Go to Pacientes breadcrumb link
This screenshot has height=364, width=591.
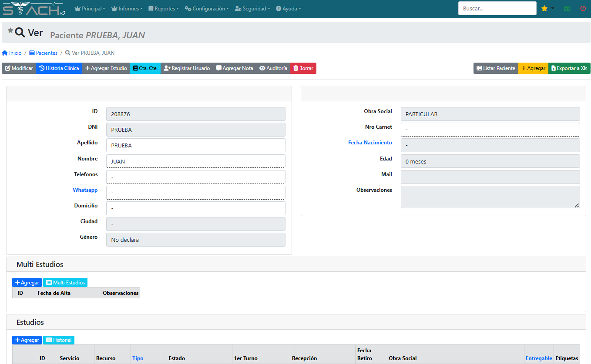[44, 53]
